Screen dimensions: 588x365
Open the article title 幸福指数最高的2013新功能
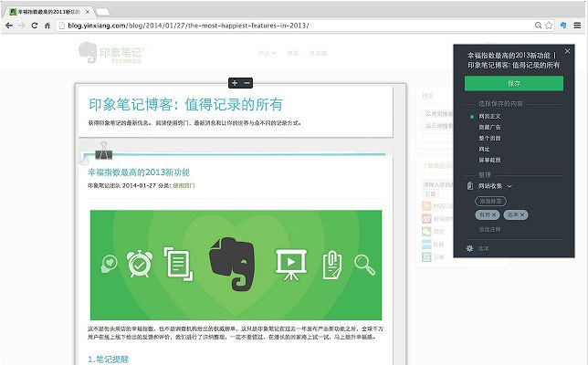pyautogui.click(x=139, y=172)
